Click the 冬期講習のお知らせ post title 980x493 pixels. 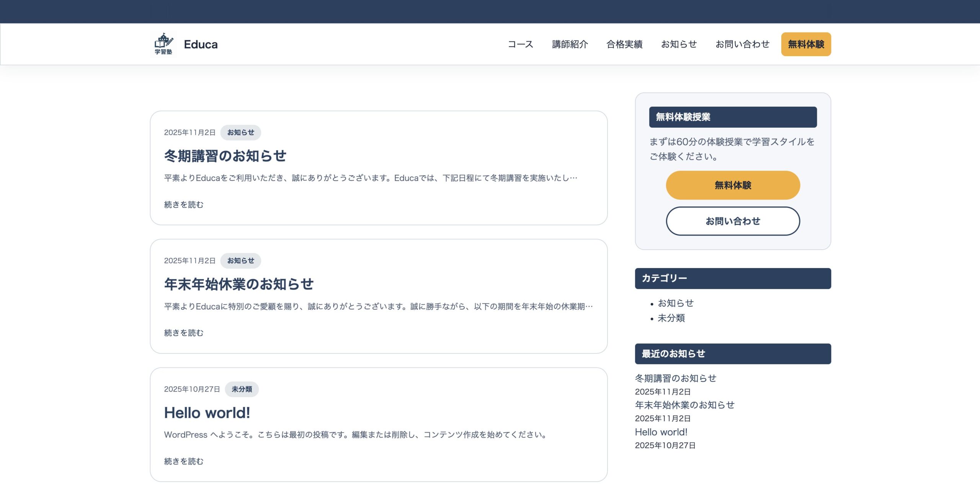tap(225, 156)
